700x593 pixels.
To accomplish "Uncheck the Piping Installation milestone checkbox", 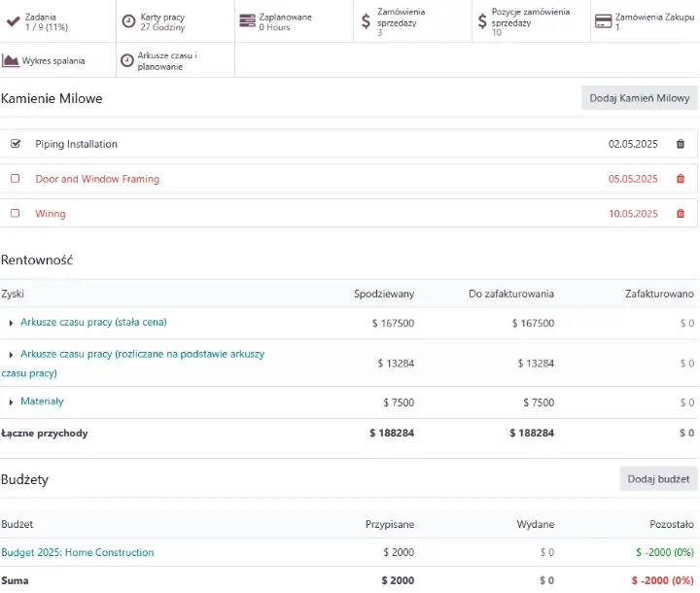I will (16, 143).
